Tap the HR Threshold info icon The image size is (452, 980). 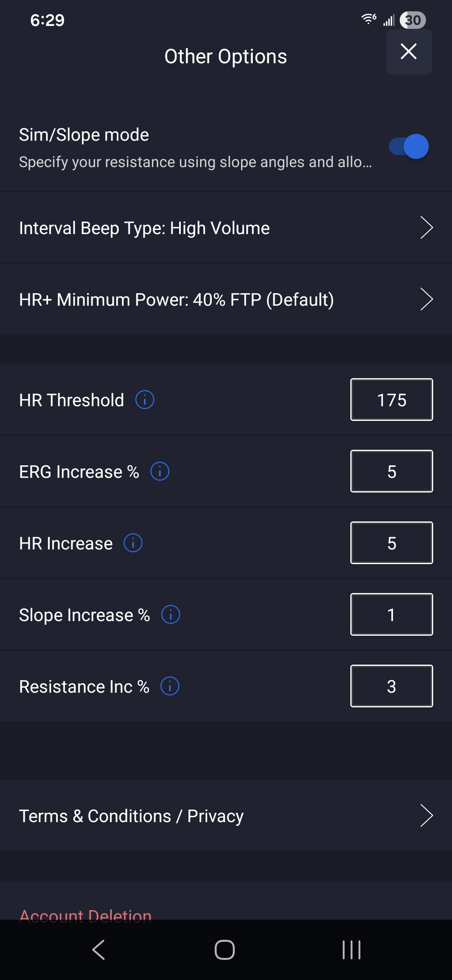tap(145, 400)
